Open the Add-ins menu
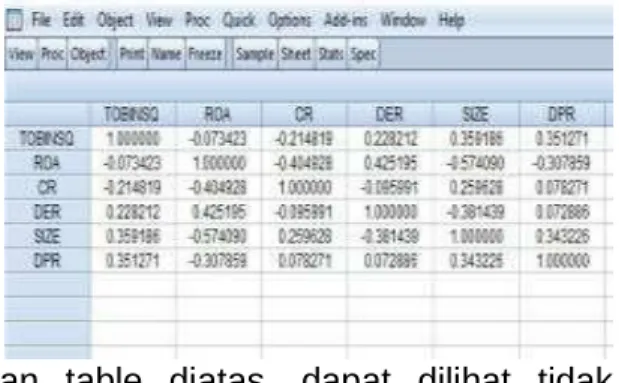Viewport: 619px width, 383px height. [x=345, y=20]
